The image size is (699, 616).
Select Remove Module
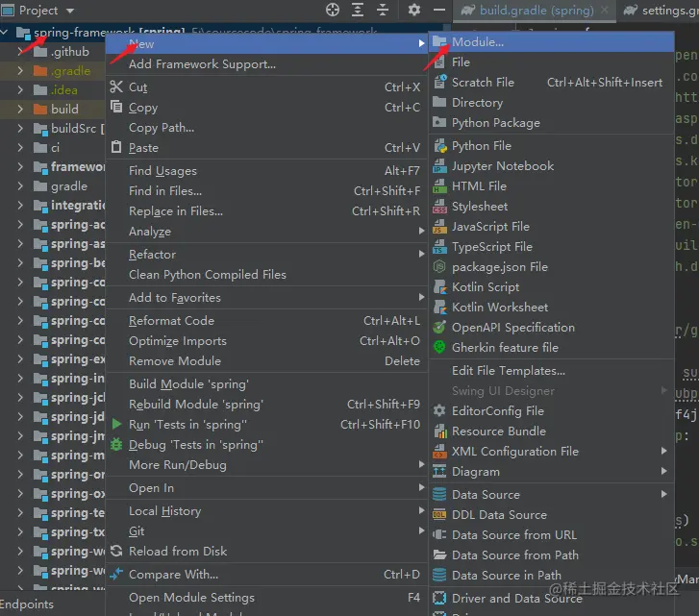(266, 360)
